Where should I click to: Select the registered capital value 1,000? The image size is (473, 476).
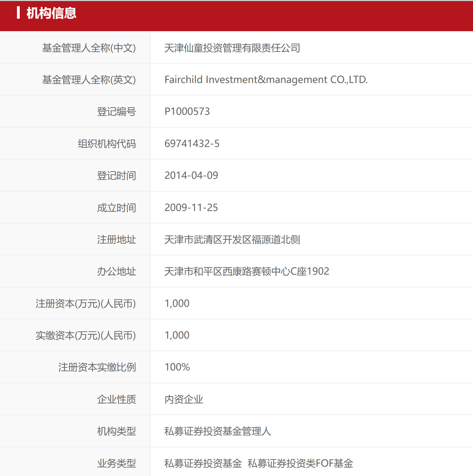(177, 303)
